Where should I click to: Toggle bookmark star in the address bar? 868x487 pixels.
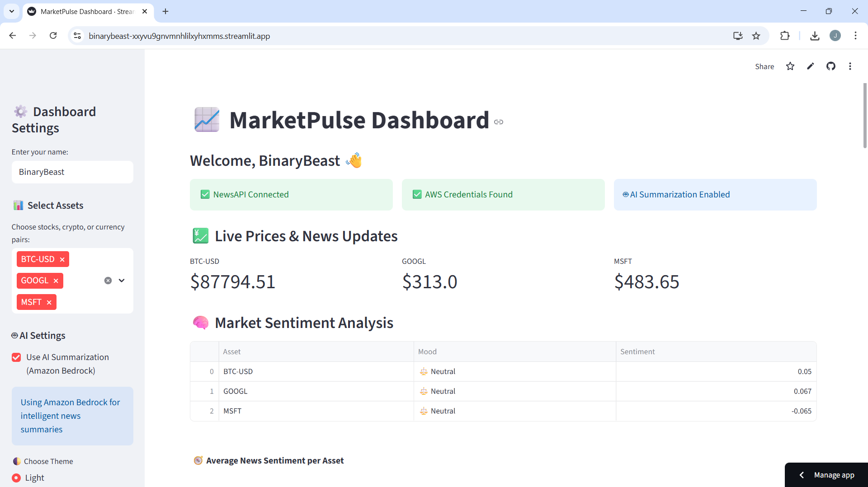[x=756, y=36]
